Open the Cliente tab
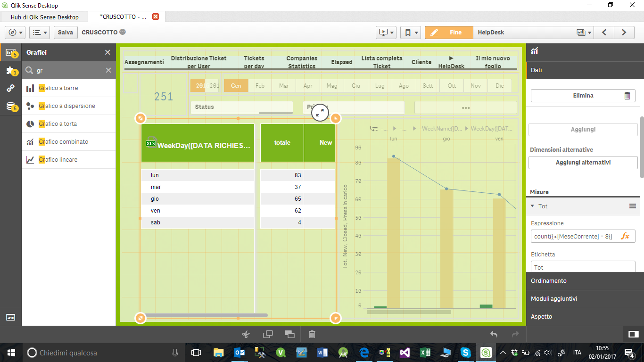 pyautogui.click(x=421, y=62)
